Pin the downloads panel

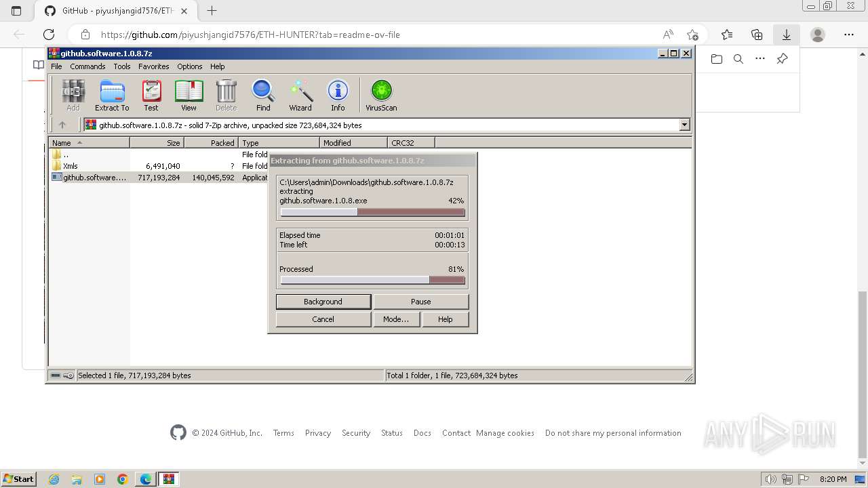[782, 59]
